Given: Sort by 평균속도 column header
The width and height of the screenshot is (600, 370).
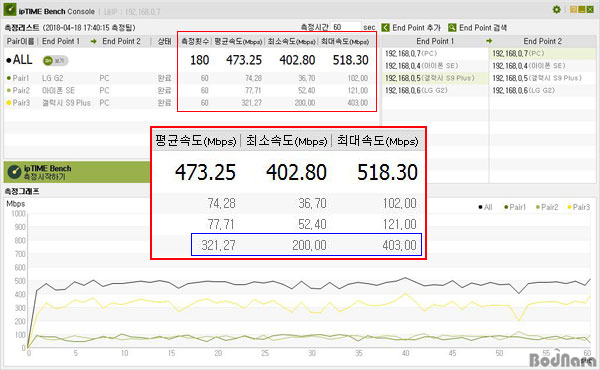Looking at the screenshot, I should point(238,41).
